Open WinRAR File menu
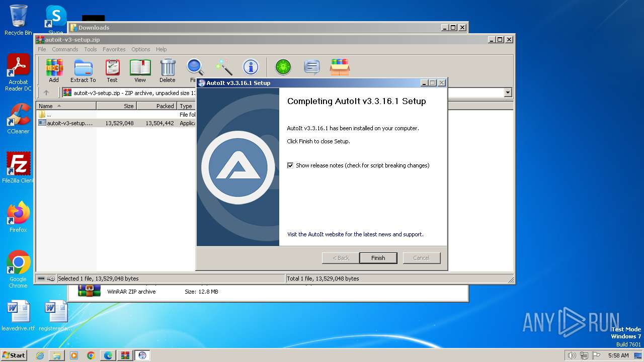The width and height of the screenshot is (644, 362). (42, 49)
